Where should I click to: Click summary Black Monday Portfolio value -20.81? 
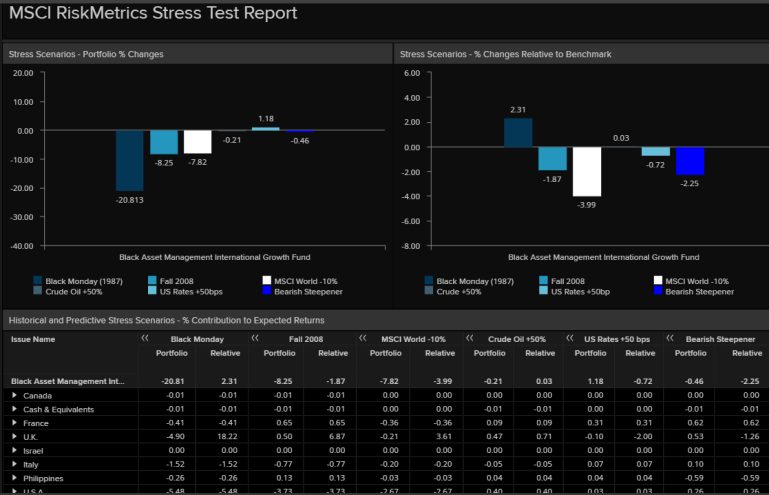click(x=174, y=381)
